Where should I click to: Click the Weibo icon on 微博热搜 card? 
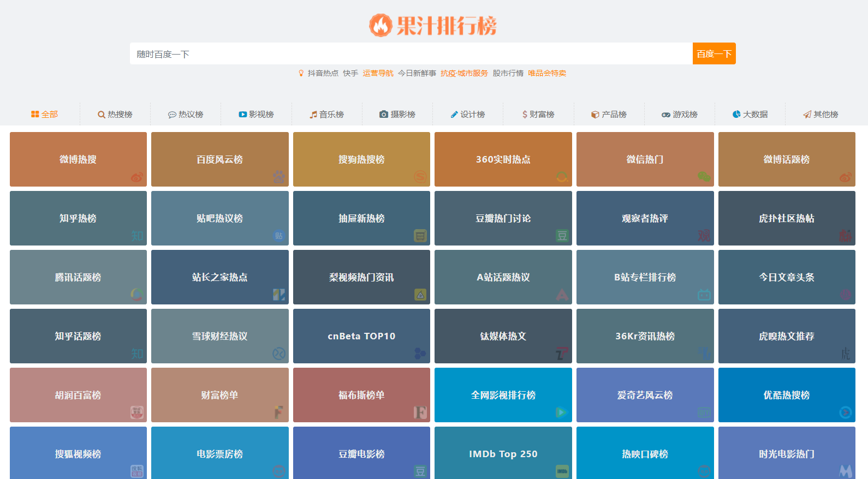click(x=137, y=177)
